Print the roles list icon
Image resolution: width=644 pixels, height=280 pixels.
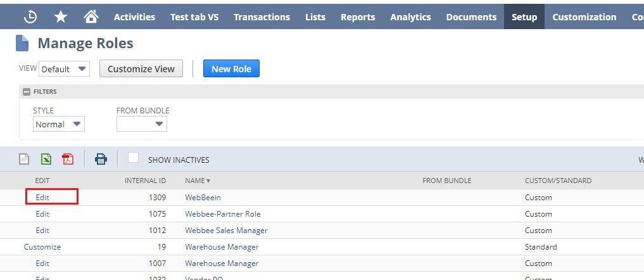click(x=101, y=159)
